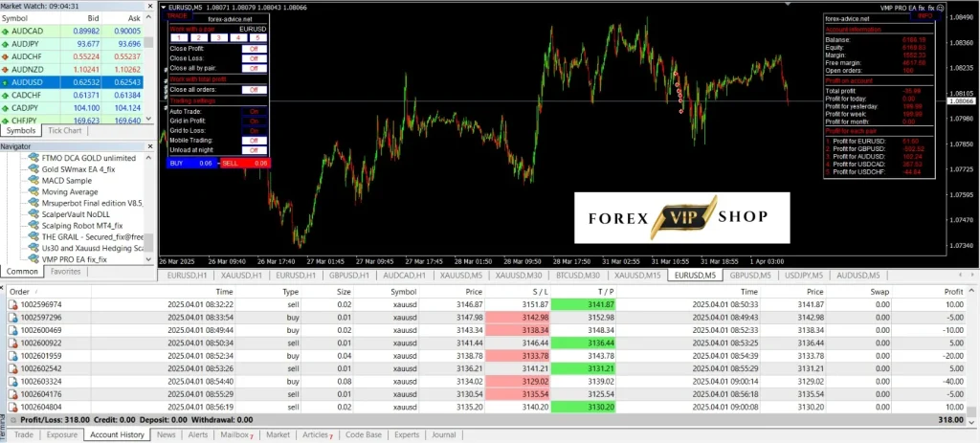Turn off the Grid to Loss switch
980x443 pixels.
point(254,131)
